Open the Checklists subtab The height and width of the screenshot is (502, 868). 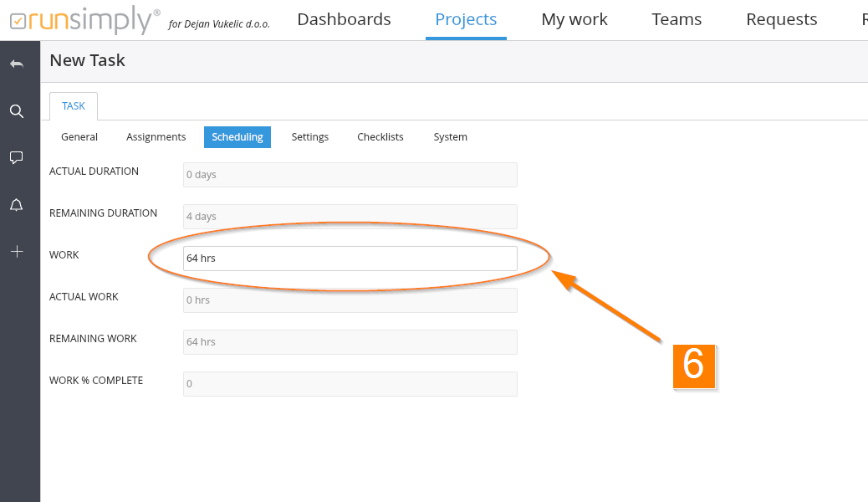380,137
